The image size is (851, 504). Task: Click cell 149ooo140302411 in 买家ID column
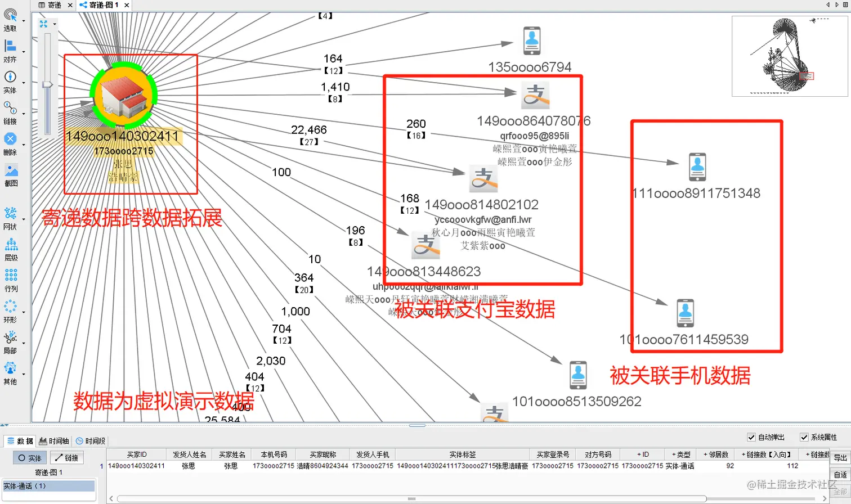137,466
